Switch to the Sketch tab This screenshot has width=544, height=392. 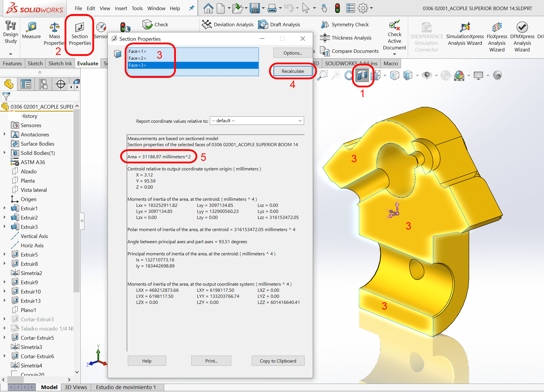[35, 63]
